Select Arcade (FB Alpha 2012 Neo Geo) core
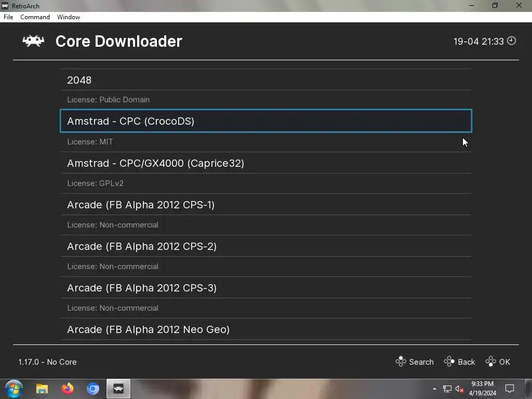Image resolution: width=532 pixels, height=399 pixels. [x=266, y=329]
